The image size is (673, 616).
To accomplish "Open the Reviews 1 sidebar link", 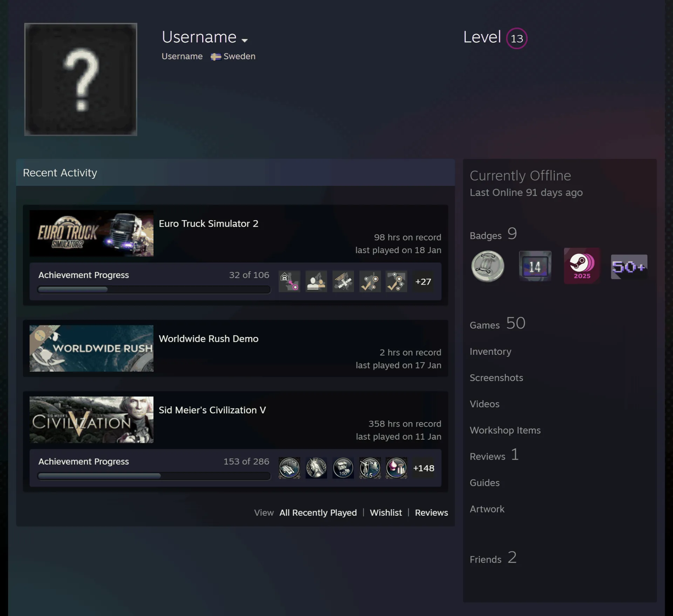I will [x=494, y=455].
